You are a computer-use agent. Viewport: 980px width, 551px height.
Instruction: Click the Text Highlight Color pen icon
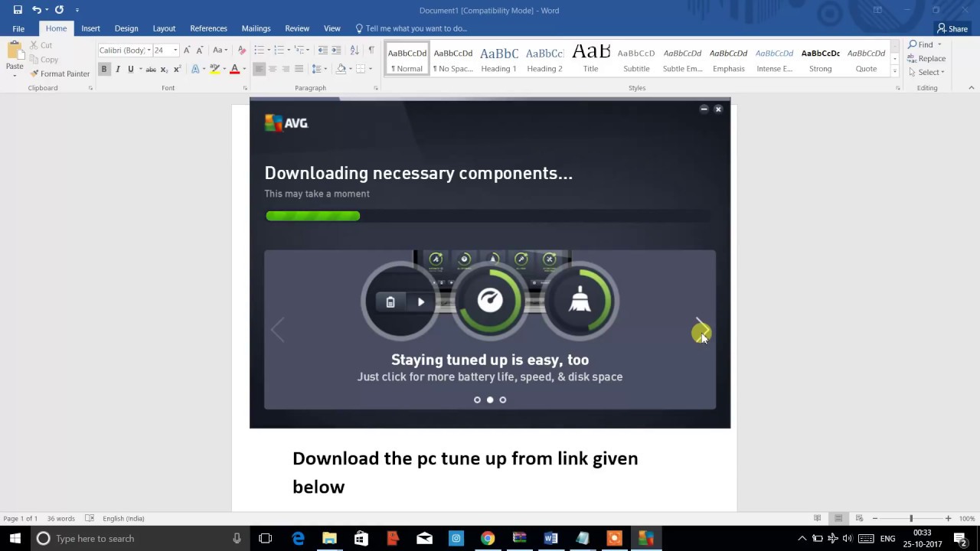point(214,69)
